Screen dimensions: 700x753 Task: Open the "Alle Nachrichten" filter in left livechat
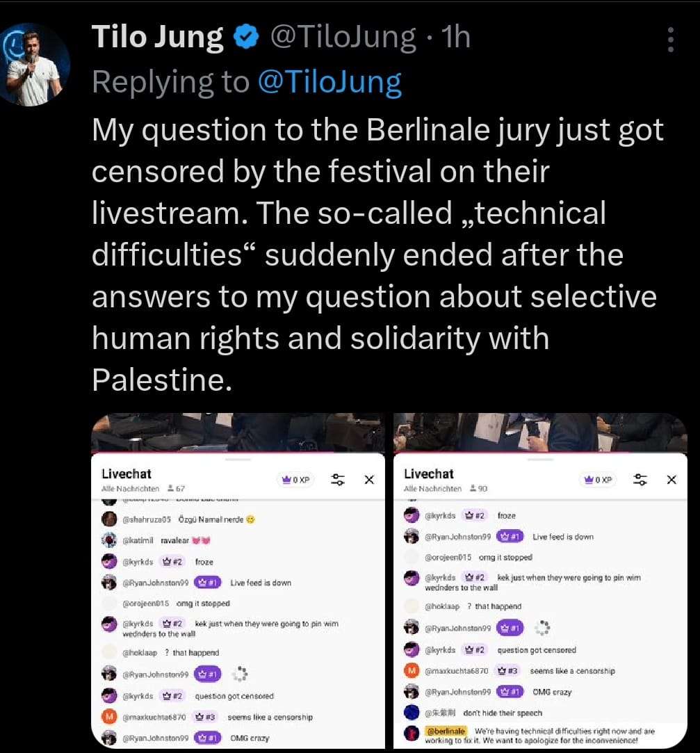pyautogui.click(x=130, y=489)
